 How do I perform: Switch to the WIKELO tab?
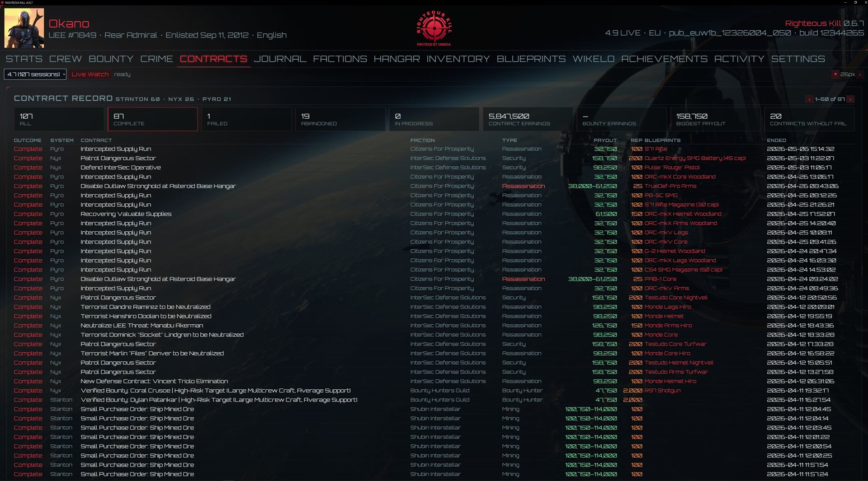tap(593, 59)
